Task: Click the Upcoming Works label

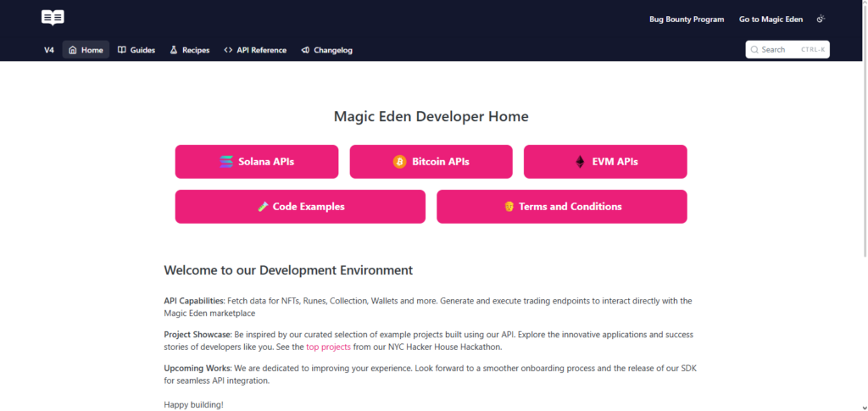Action: [x=198, y=369]
